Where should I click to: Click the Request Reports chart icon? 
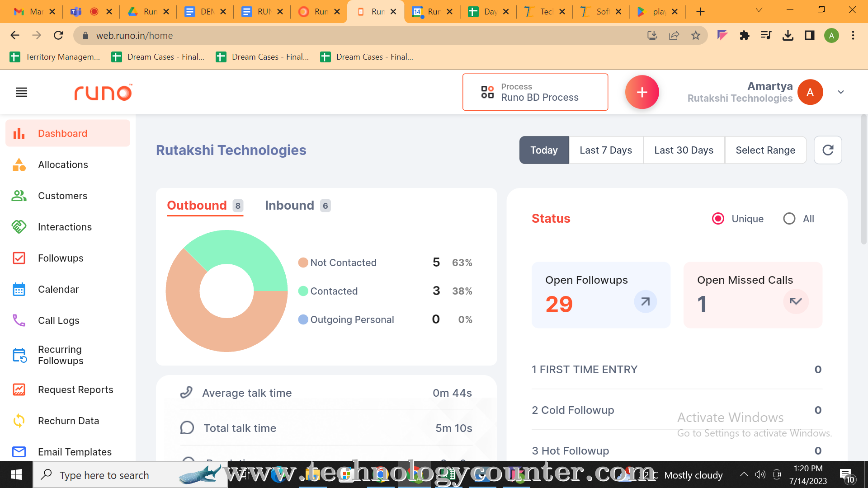coord(19,389)
